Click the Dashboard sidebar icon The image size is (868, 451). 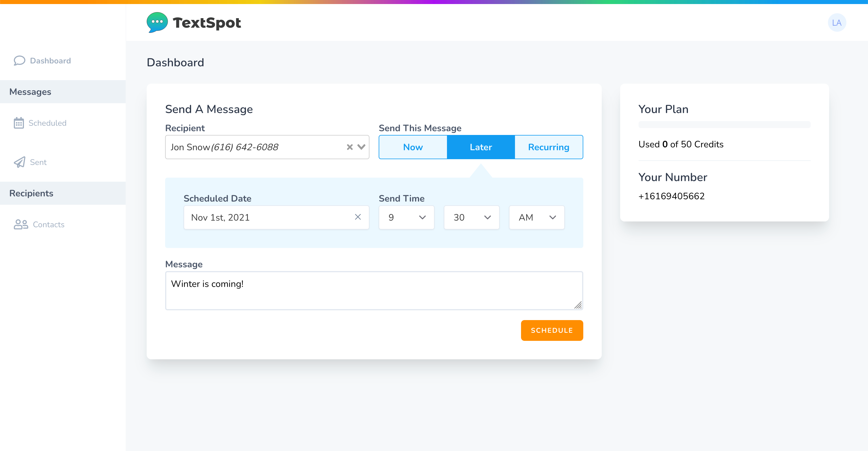[20, 60]
